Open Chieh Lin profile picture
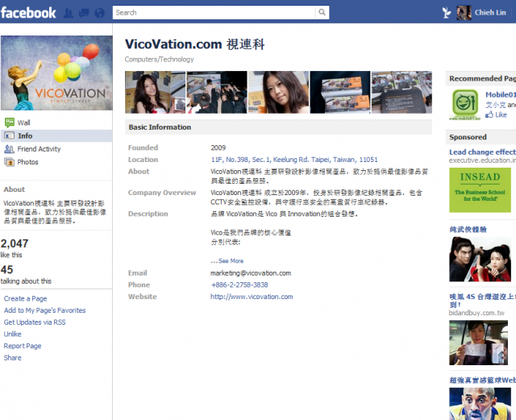516x420 pixels. (464, 13)
